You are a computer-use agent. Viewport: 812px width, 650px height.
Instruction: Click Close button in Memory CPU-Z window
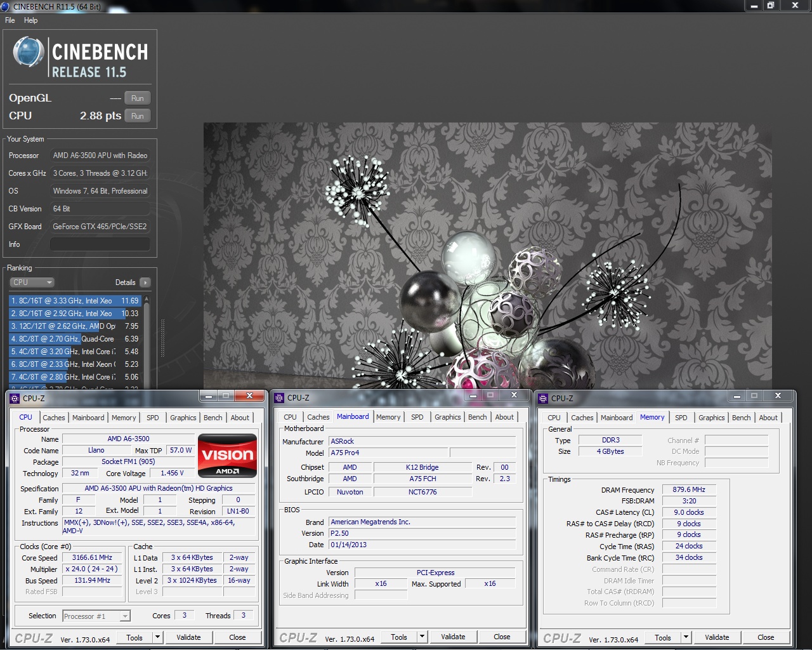coord(766,637)
